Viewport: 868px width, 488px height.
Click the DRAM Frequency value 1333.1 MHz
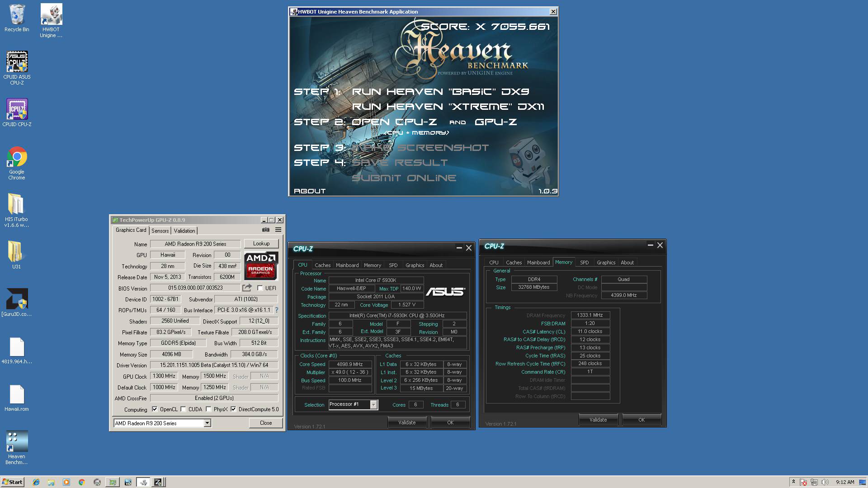click(590, 315)
